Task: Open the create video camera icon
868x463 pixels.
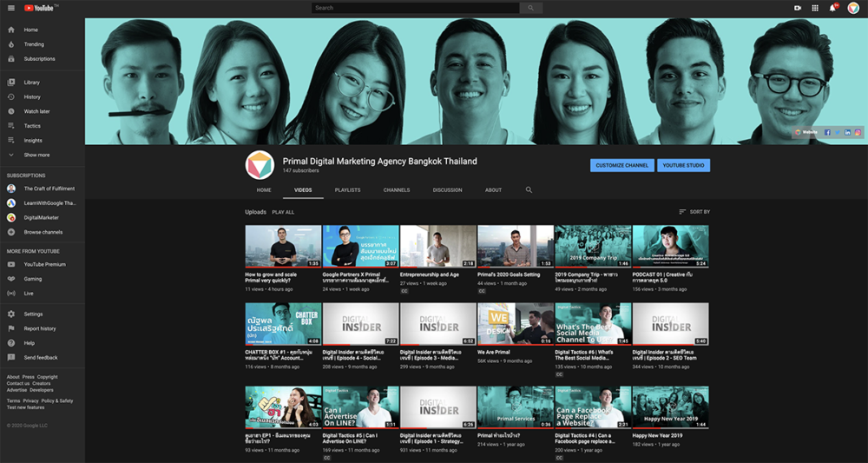Action: tap(798, 8)
